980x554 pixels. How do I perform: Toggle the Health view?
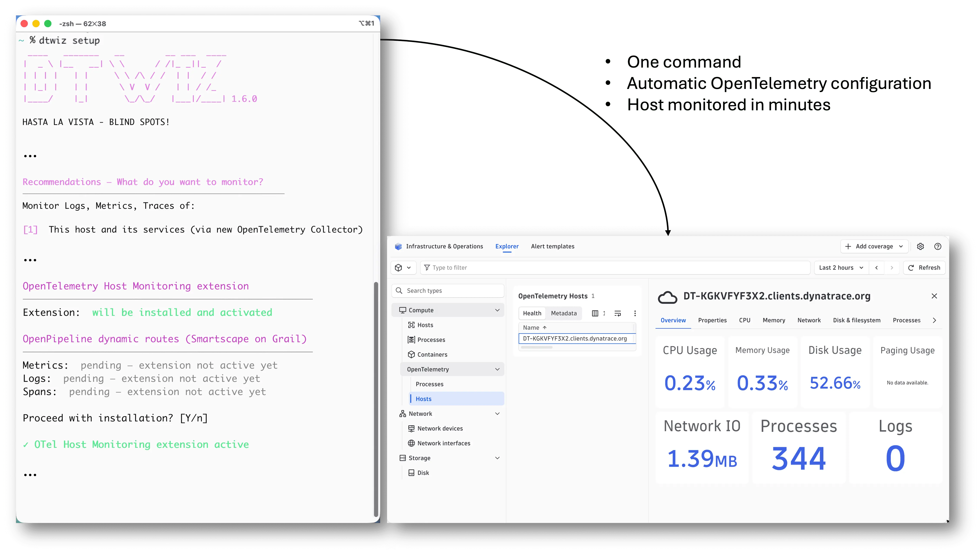click(532, 313)
